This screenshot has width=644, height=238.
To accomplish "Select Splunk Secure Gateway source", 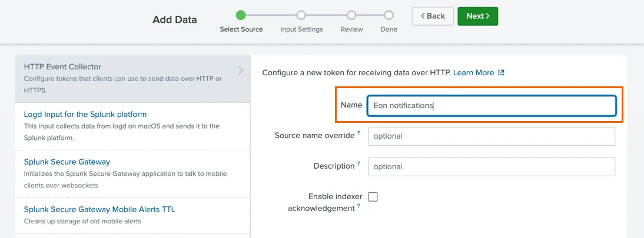I will (67, 162).
